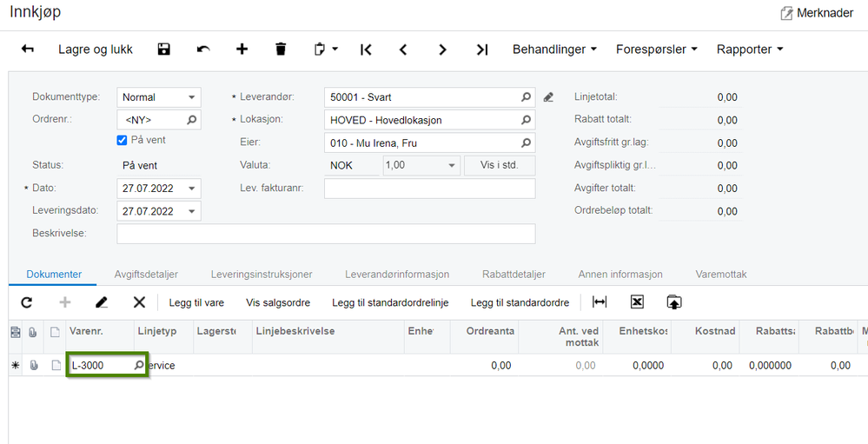
Task: Click the upload file icon in grid toolbar
Action: (x=673, y=302)
